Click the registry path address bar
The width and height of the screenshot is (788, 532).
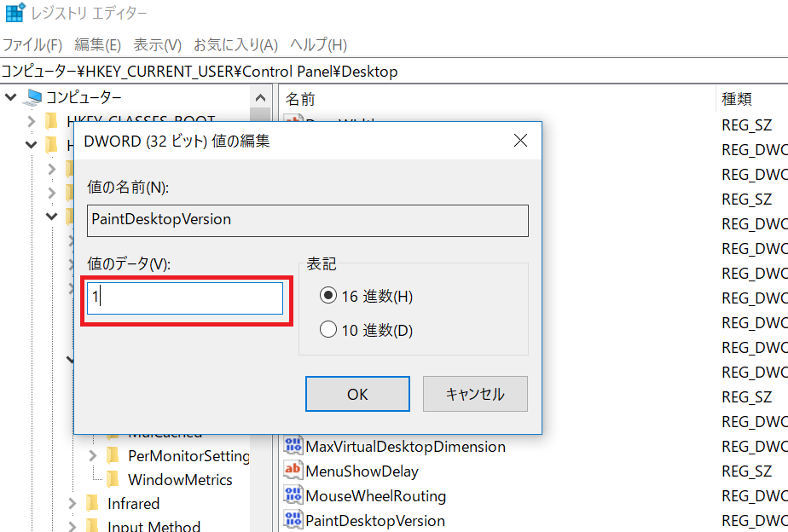click(394, 72)
